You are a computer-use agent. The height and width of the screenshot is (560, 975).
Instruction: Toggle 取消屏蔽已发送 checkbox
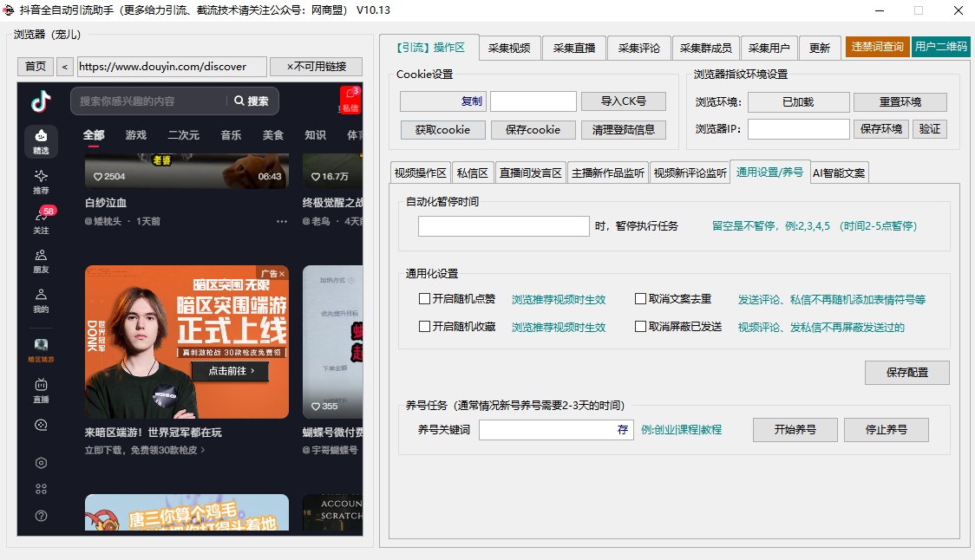(x=640, y=326)
